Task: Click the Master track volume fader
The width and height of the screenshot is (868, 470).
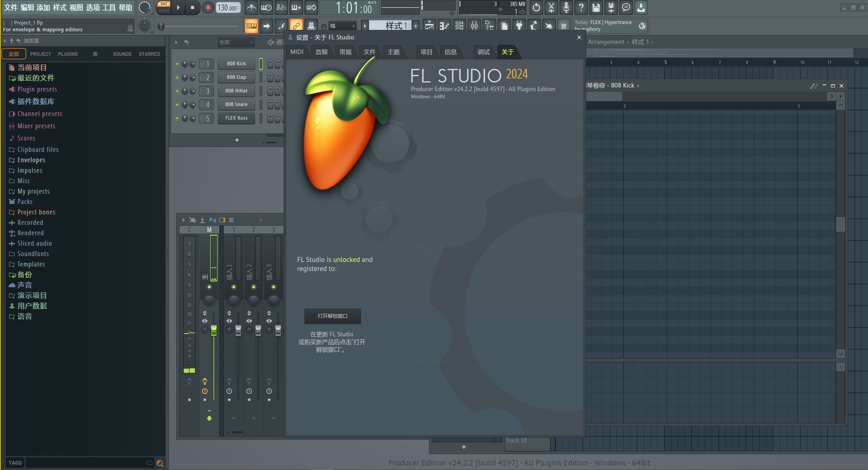Action: click(214, 330)
